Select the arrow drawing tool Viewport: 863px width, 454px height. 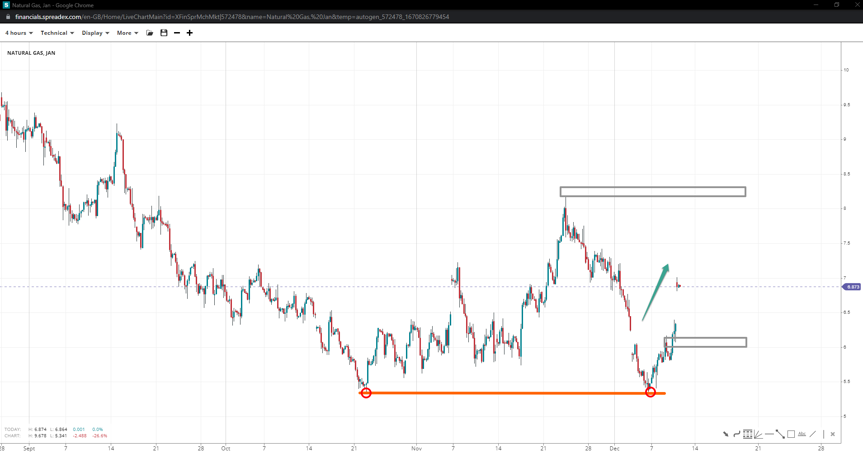pyautogui.click(x=726, y=434)
